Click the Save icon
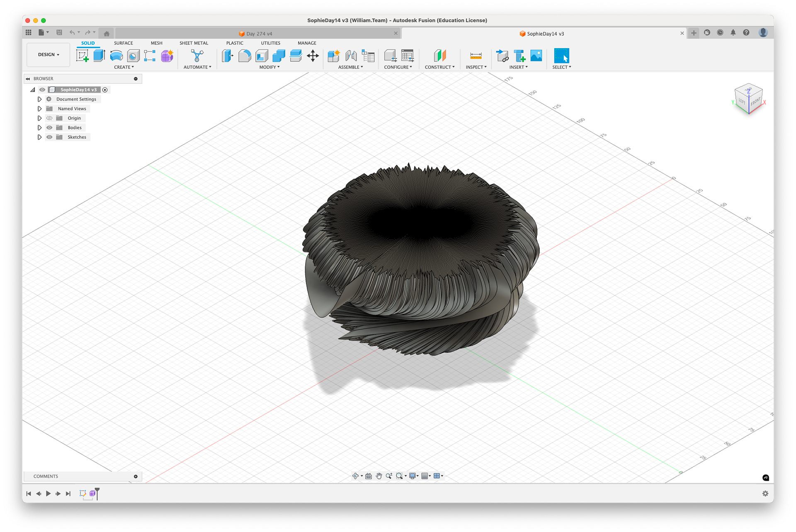Viewport: 796px width, 532px height. click(59, 32)
